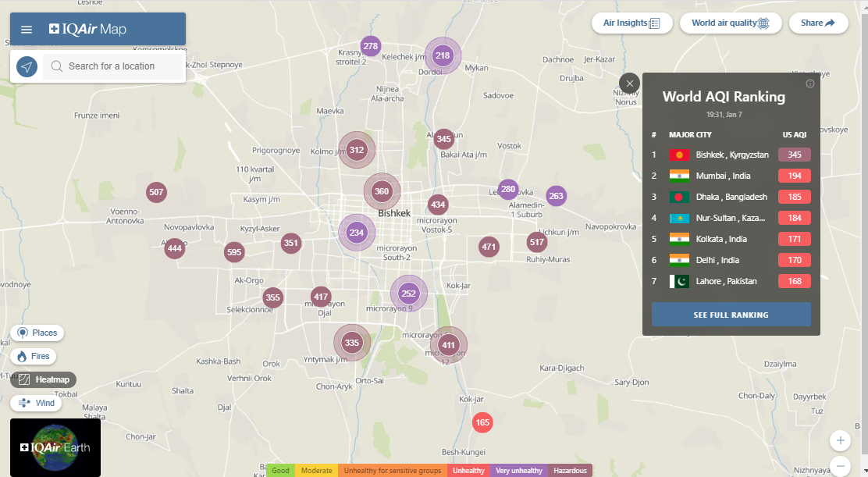868x477 pixels.
Task: Click the 507 AQI station marker
Action: [x=156, y=192]
